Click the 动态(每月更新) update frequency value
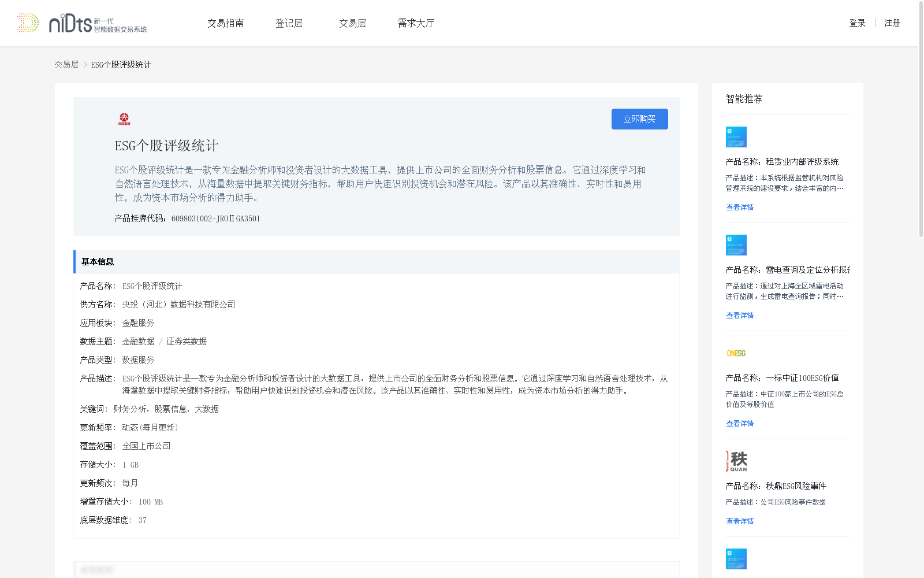This screenshot has width=924, height=578. 151,428
